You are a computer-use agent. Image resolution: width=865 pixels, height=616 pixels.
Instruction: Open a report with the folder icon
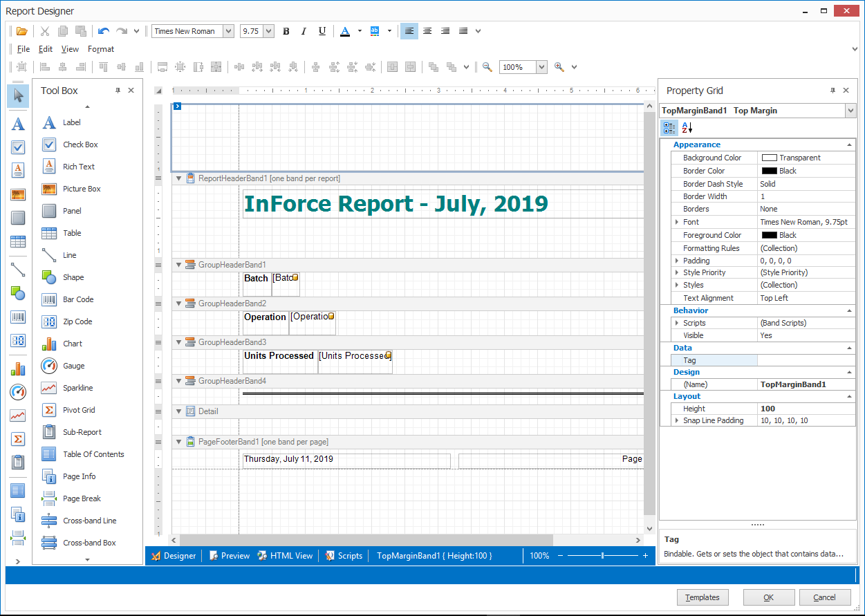click(x=21, y=31)
